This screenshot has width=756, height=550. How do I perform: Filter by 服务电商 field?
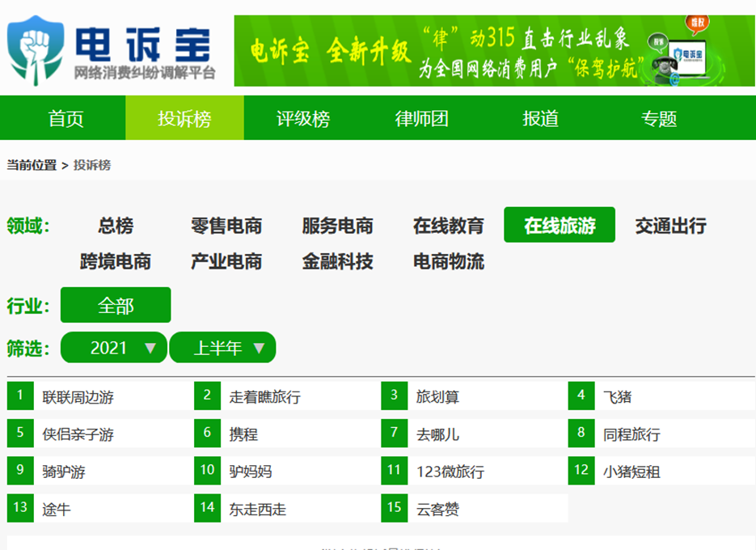pyautogui.click(x=337, y=226)
